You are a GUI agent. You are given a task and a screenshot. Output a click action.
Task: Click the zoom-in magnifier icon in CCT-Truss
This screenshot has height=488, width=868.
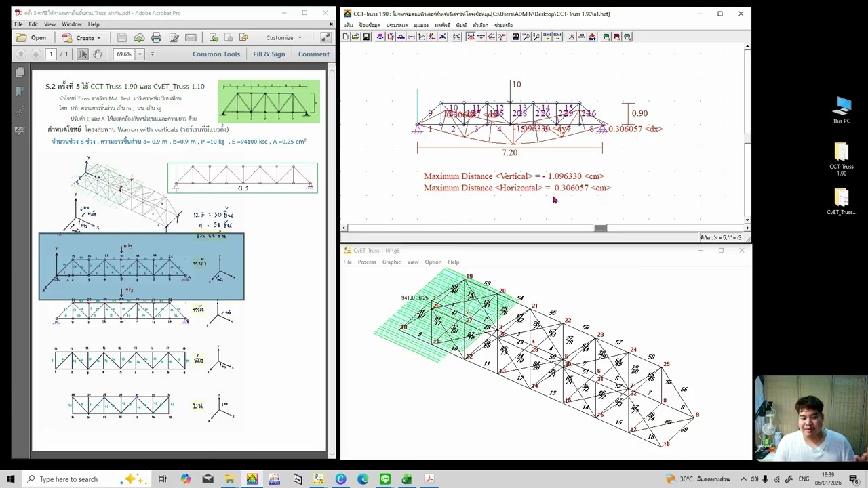coord(526,37)
